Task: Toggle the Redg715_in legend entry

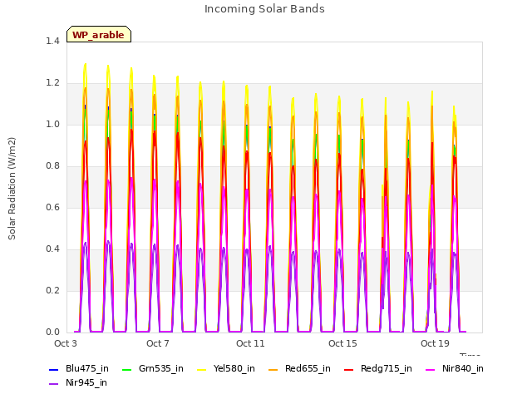Action: click(378, 369)
